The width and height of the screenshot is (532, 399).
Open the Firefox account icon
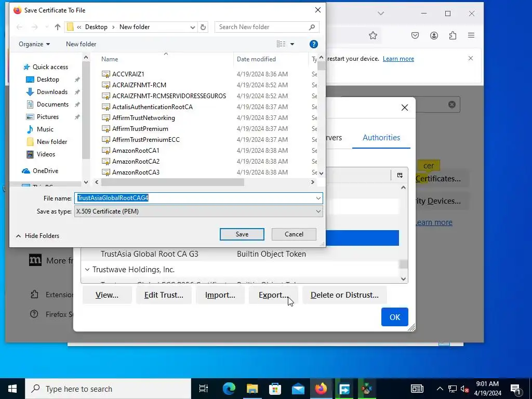click(434, 36)
